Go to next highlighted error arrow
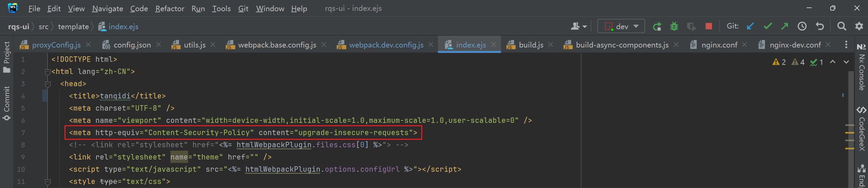The image size is (868, 188). (x=846, y=62)
